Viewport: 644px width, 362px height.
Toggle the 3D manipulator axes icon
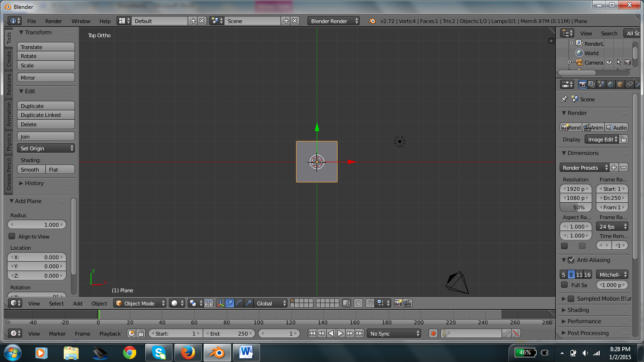tap(220, 304)
